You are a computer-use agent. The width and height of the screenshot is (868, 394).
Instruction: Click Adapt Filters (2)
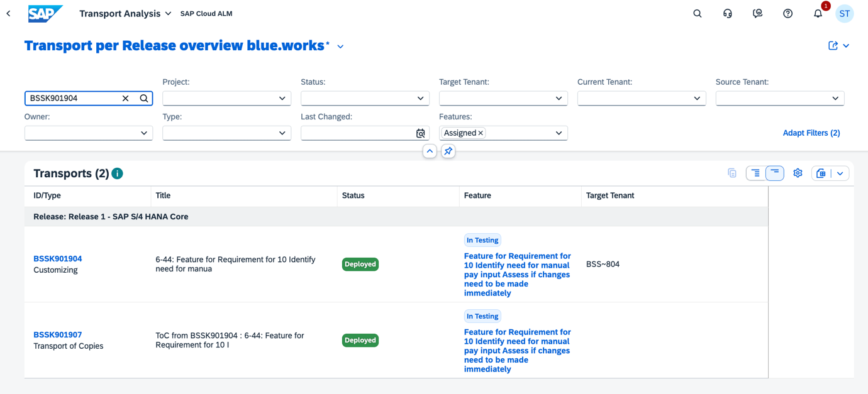[x=811, y=133]
